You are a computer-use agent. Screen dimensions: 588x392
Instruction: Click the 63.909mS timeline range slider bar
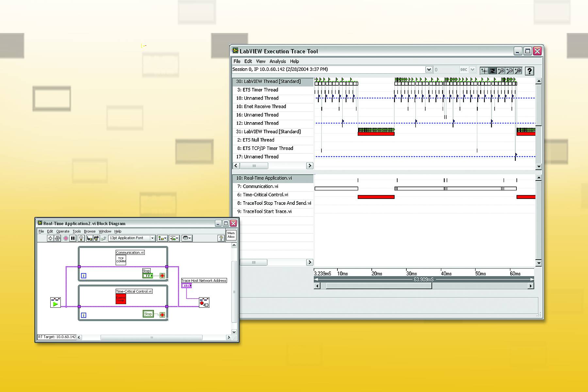pyautogui.click(x=423, y=279)
